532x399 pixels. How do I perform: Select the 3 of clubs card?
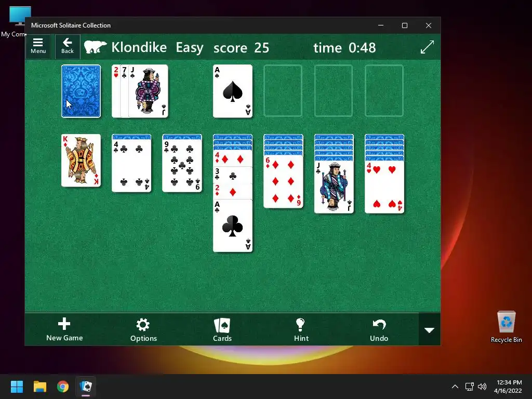click(x=233, y=175)
